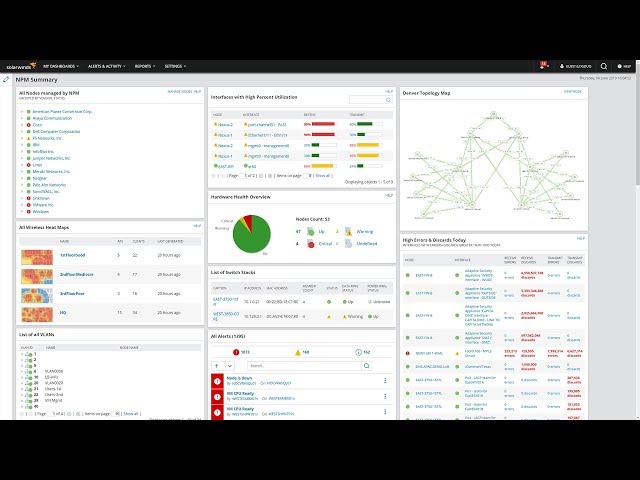Expand the VLAN0006 tree row
The width and height of the screenshot is (640, 480).
[22, 371]
